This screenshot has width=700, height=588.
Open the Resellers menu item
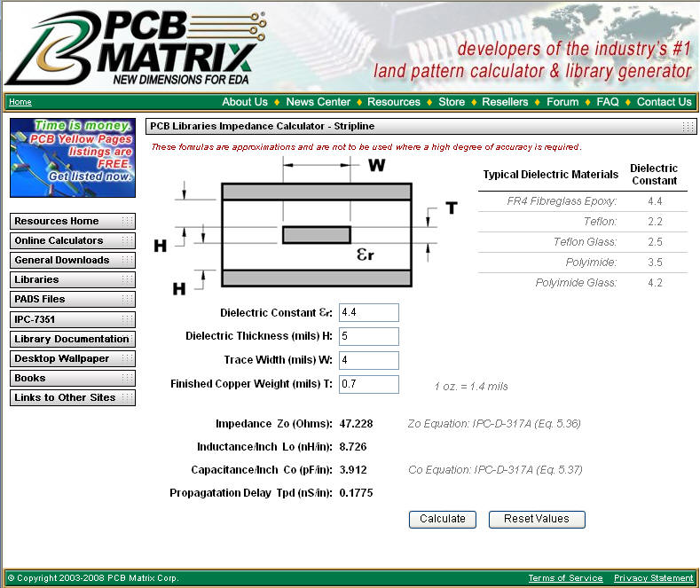coord(505,102)
